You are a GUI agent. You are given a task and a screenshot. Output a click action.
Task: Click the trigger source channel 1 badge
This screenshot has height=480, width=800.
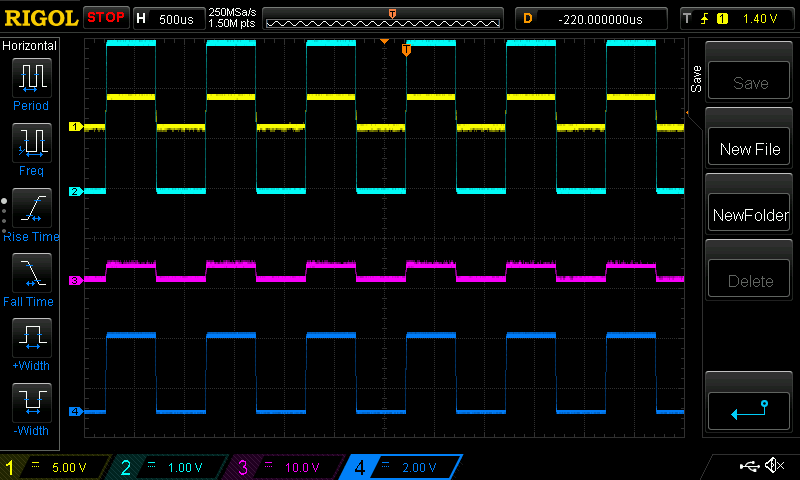pyautogui.click(x=722, y=19)
